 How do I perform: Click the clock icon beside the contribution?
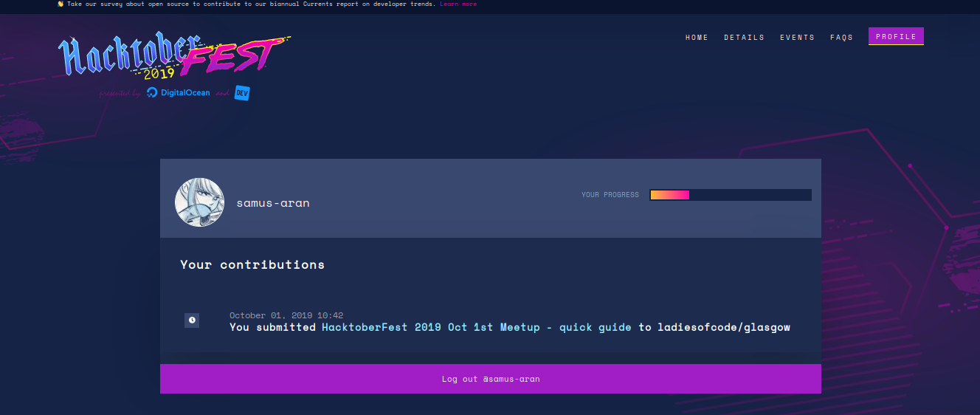pos(192,320)
